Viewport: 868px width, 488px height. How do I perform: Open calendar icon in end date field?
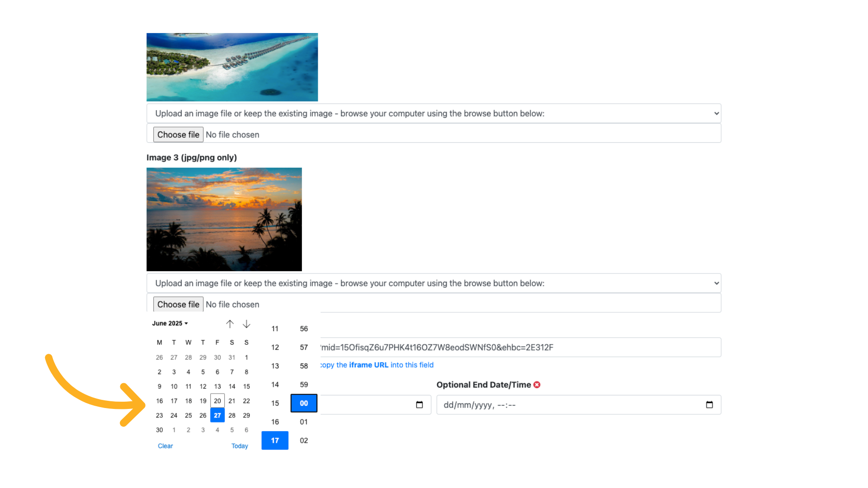[x=709, y=405]
